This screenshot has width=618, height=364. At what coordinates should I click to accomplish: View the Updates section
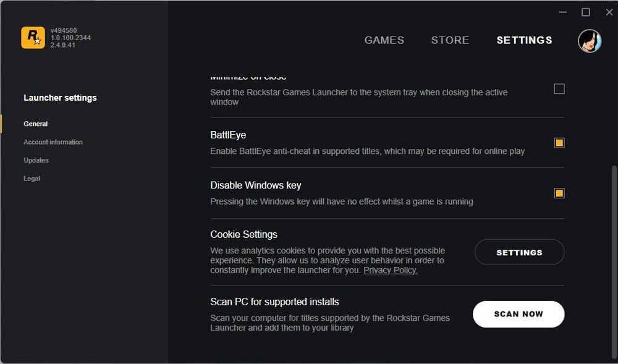point(36,160)
